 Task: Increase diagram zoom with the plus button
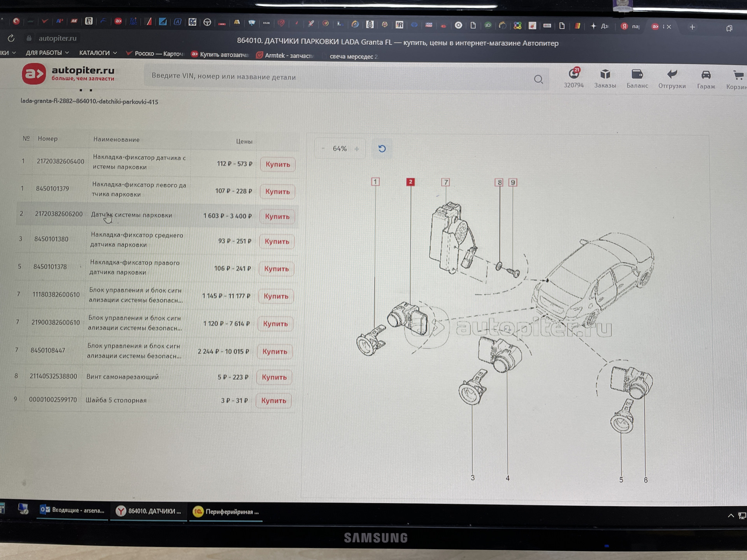click(357, 149)
